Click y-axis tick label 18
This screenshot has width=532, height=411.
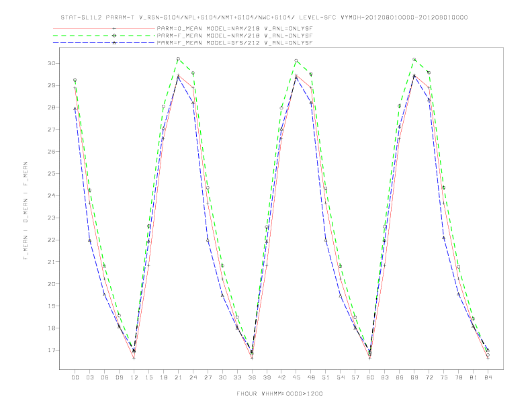tap(52, 328)
